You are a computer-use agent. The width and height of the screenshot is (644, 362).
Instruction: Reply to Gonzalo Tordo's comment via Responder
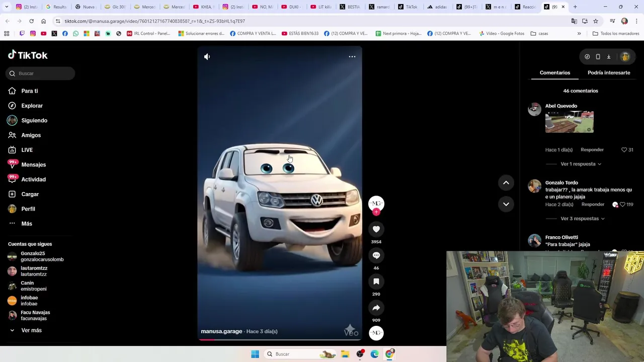(x=593, y=205)
